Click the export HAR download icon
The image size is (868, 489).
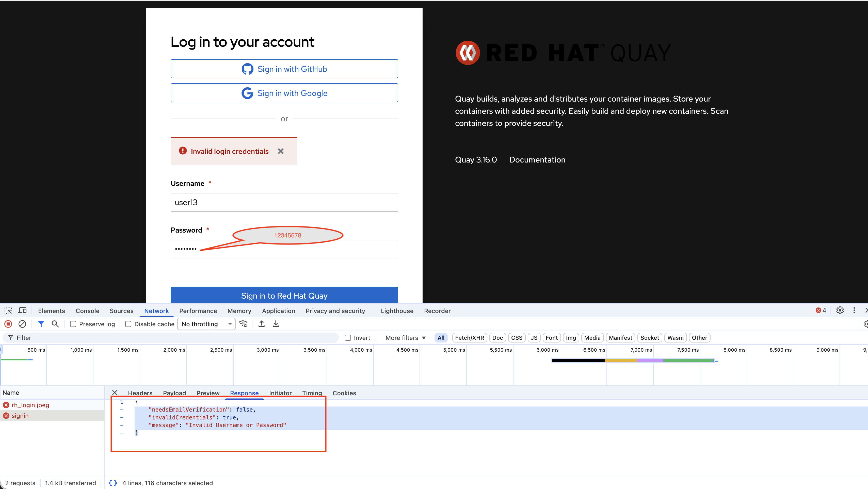(x=276, y=324)
